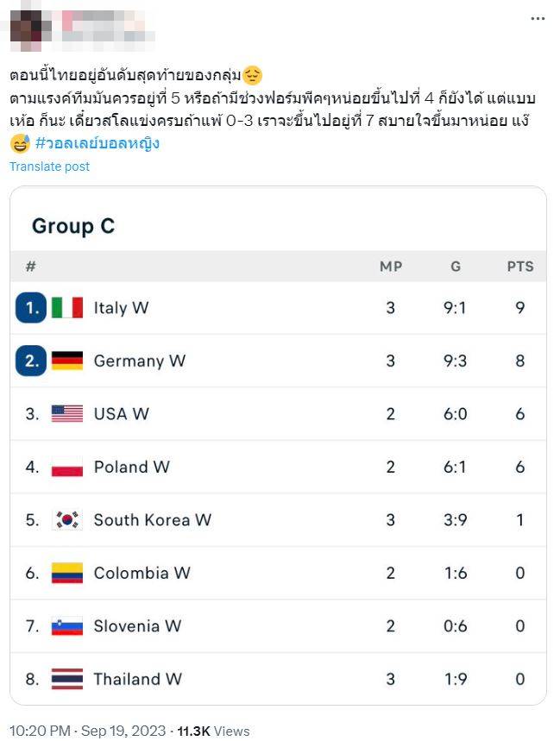The image size is (560, 741).
Task: Click the Italy flag icon
Action: click(67, 308)
